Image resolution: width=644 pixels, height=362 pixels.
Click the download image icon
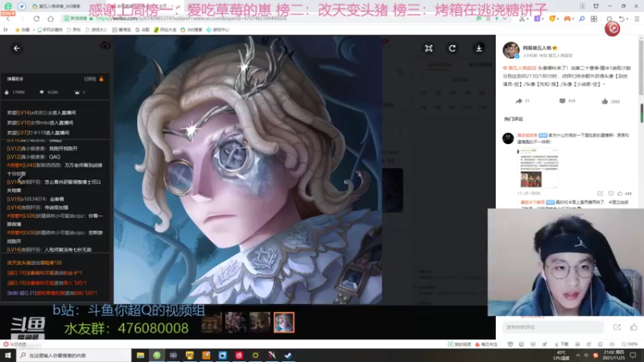[x=479, y=48]
